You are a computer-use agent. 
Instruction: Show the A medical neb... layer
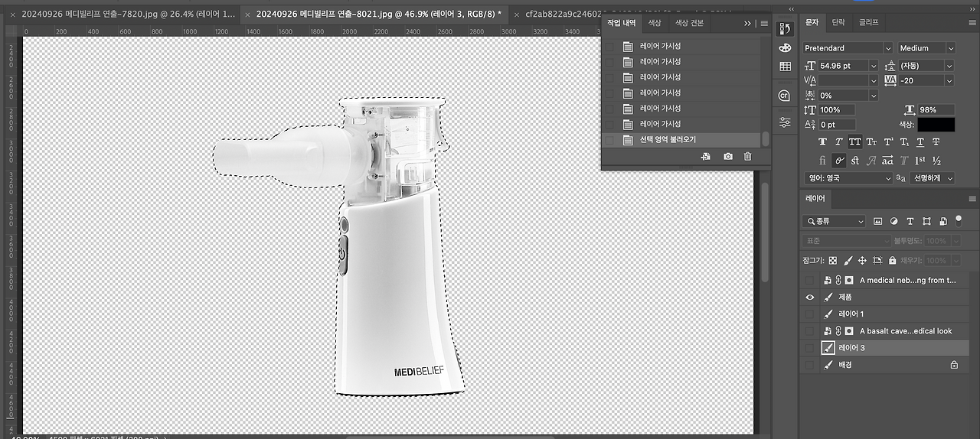[x=810, y=280]
